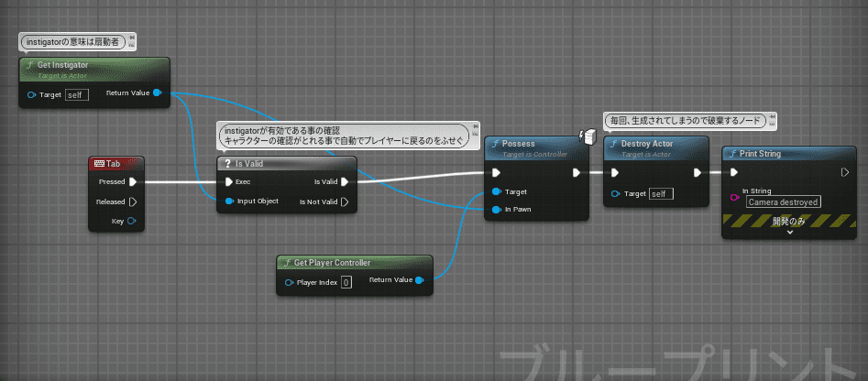Click Return Value pin of Get Player Controller
This screenshot has width=868, height=381.
click(419, 280)
